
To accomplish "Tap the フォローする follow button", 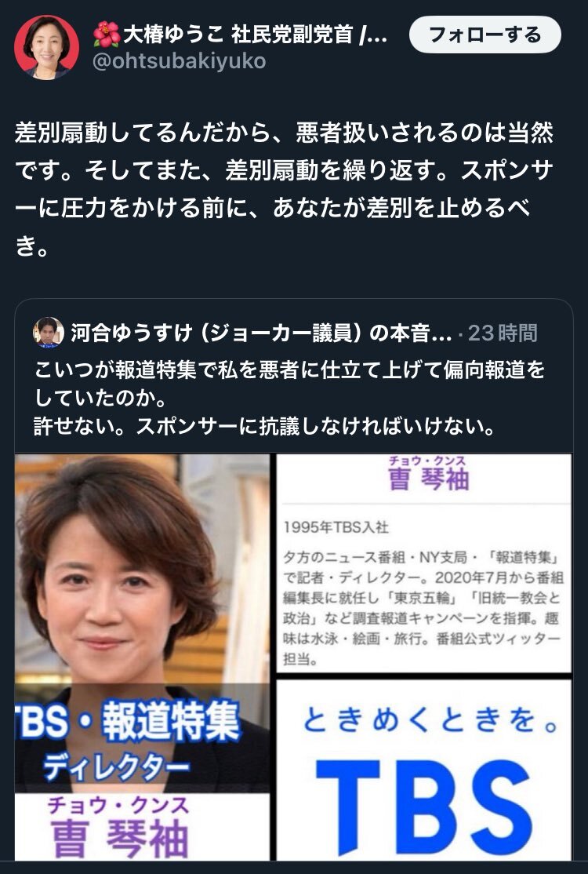I will pos(485,35).
